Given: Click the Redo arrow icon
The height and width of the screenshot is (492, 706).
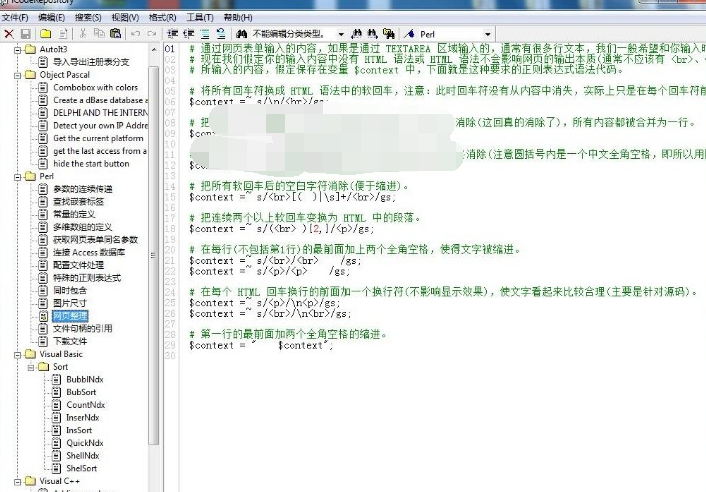Looking at the screenshot, I should pos(152,34).
